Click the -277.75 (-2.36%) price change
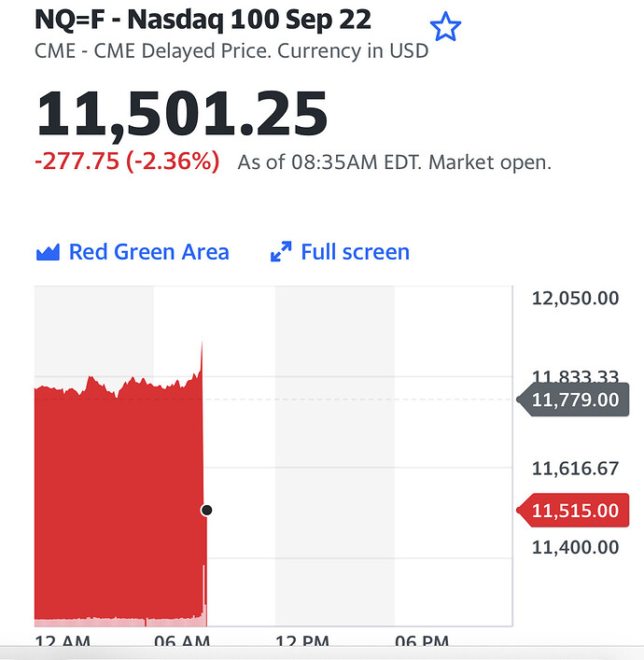The image size is (644, 660). [x=127, y=161]
